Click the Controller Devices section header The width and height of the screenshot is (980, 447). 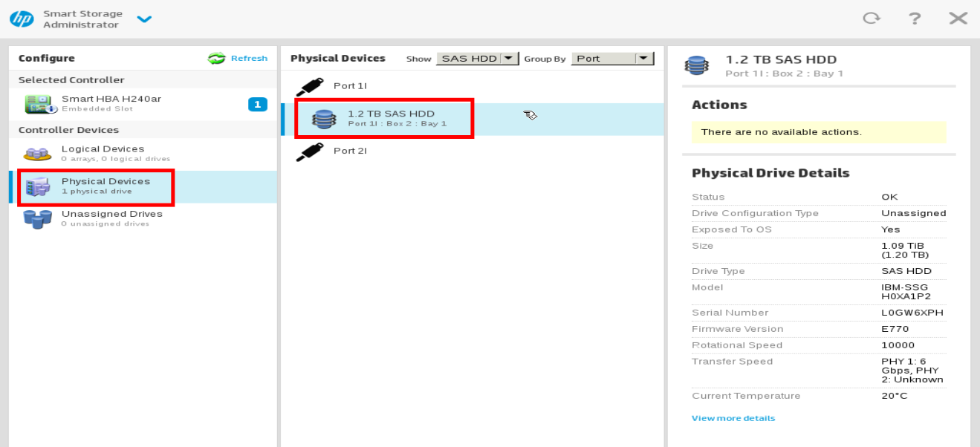tap(68, 130)
